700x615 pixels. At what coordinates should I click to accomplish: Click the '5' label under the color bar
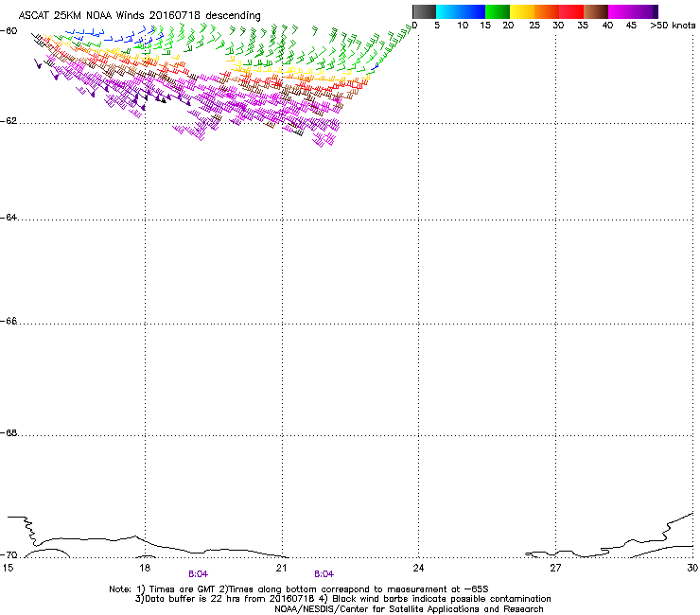point(437,26)
